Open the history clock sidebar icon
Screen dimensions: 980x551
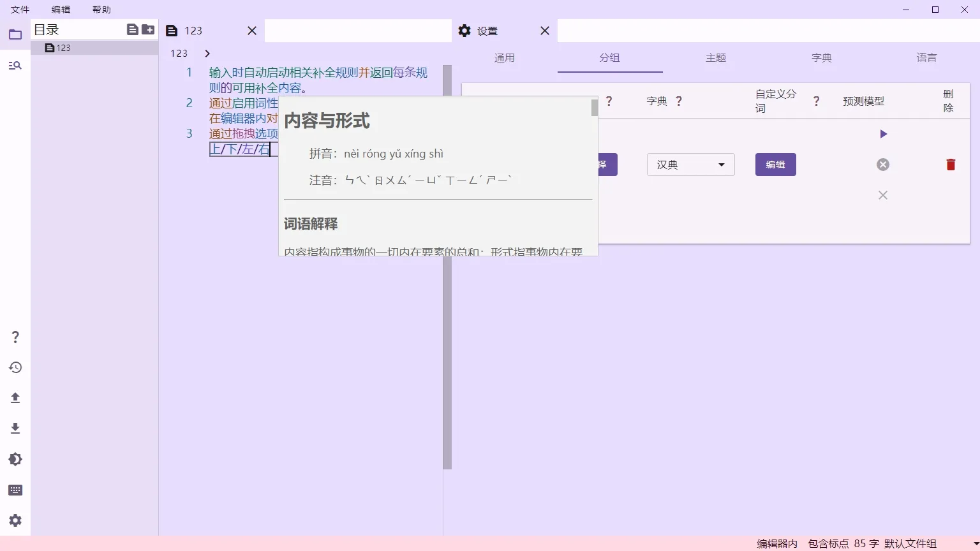coord(15,367)
